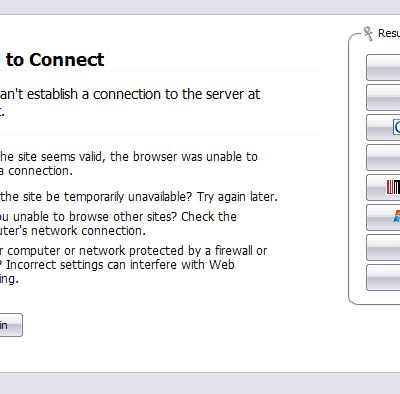
Task: Click the 'temporarily unavailable? Try again later' line
Action: point(139,197)
